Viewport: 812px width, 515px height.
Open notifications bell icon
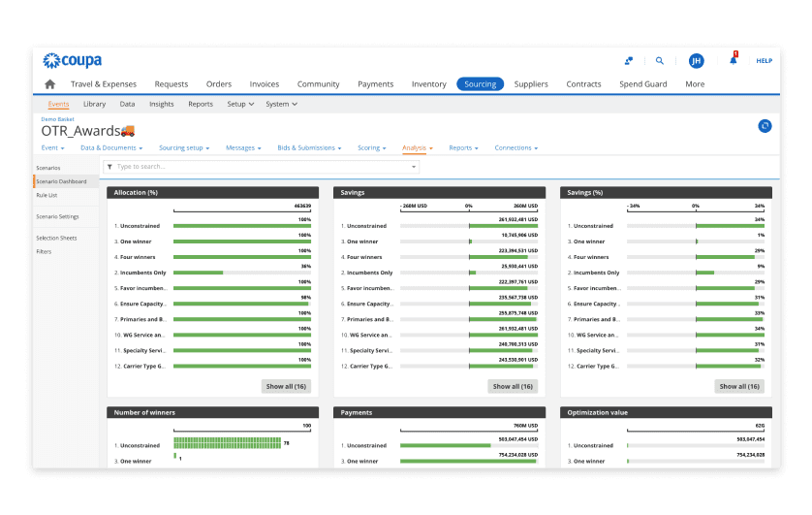(x=734, y=59)
